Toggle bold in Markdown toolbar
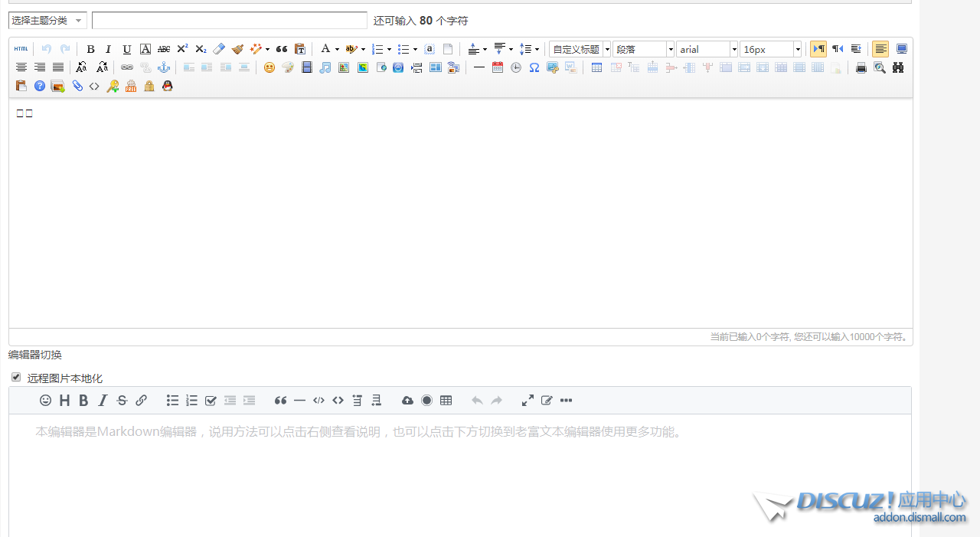The width and height of the screenshot is (980, 537). pyautogui.click(x=83, y=401)
